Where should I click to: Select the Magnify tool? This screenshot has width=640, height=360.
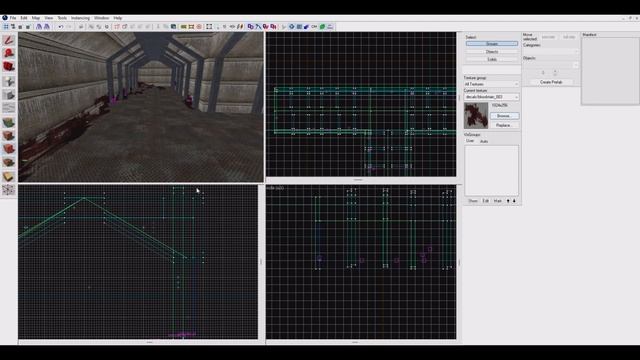pyautogui.click(x=9, y=53)
